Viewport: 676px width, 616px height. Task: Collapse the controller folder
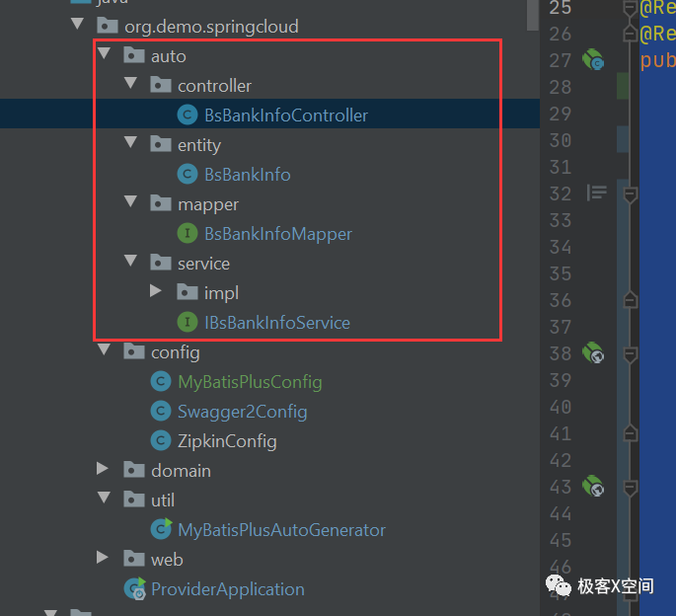[x=130, y=83]
